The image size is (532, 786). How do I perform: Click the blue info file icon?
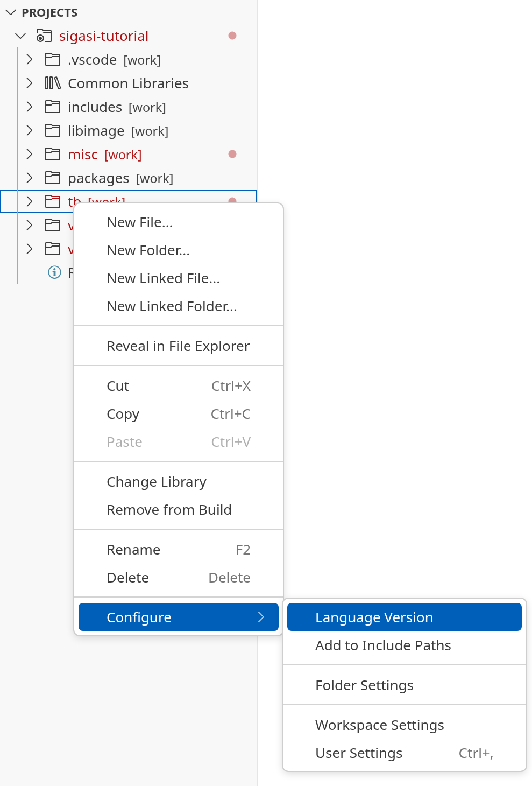(x=54, y=272)
